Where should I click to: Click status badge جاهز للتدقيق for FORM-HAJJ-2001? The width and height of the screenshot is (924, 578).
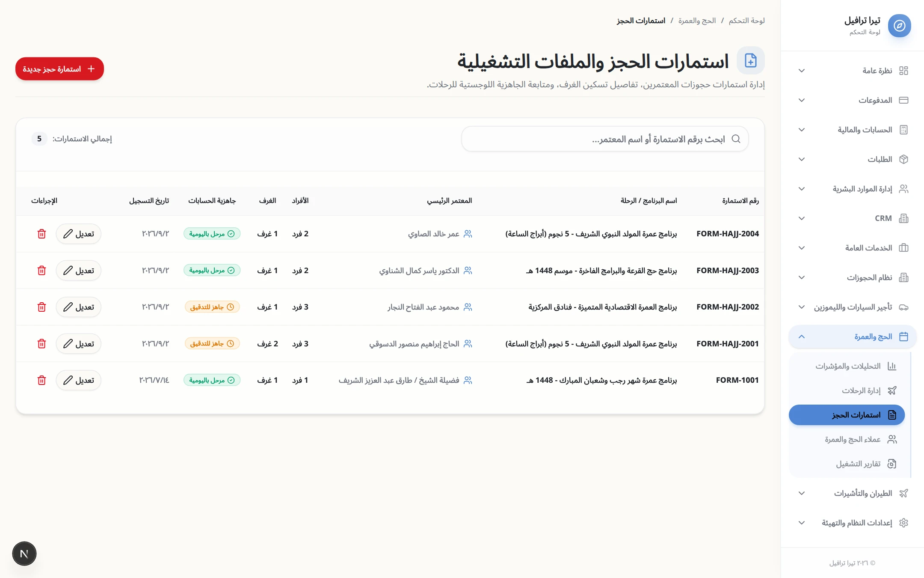212,344
